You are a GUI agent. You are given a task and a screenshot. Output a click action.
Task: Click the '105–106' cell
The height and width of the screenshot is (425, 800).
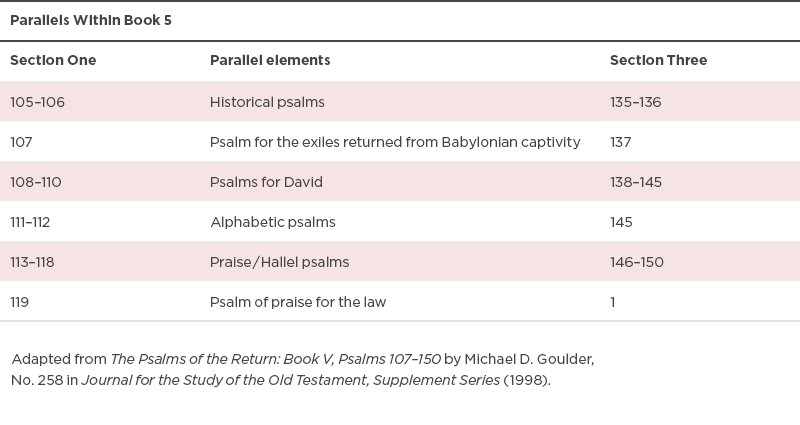click(37, 102)
